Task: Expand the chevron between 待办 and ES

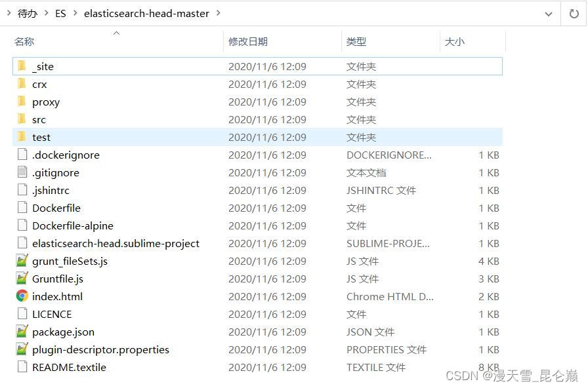Action: (x=47, y=13)
